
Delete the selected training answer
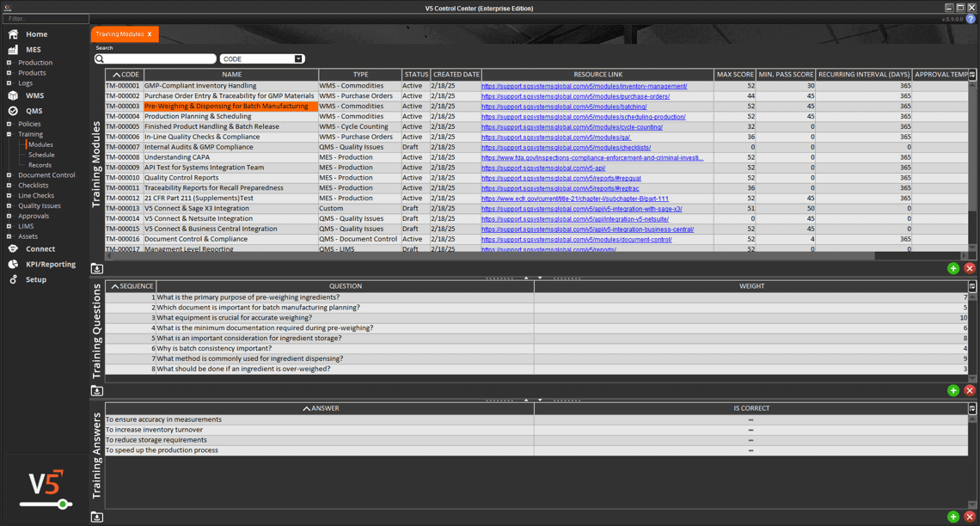click(x=970, y=517)
